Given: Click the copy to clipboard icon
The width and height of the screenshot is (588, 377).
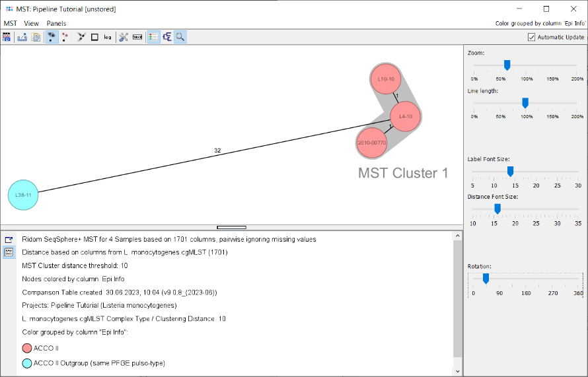Looking at the screenshot, I should tap(36, 37).
